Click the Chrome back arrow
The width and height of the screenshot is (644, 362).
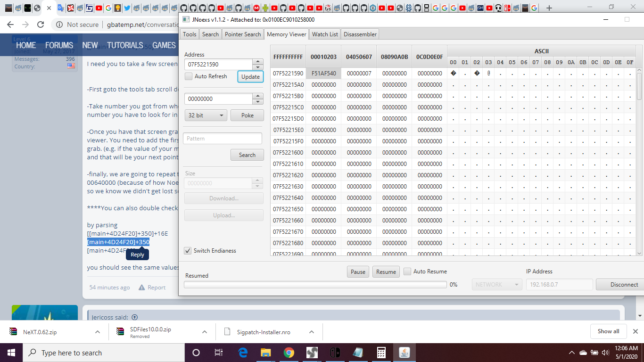coord(10,25)
